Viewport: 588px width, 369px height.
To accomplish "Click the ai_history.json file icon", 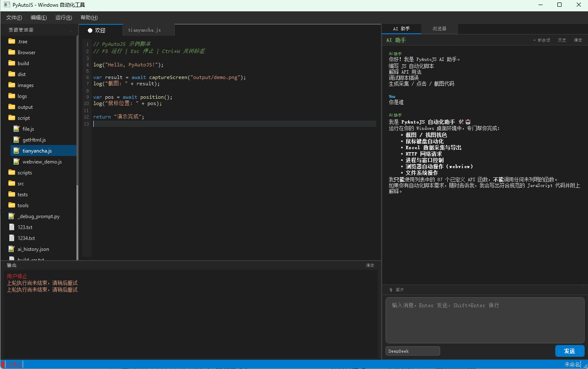I will [12, 249].
